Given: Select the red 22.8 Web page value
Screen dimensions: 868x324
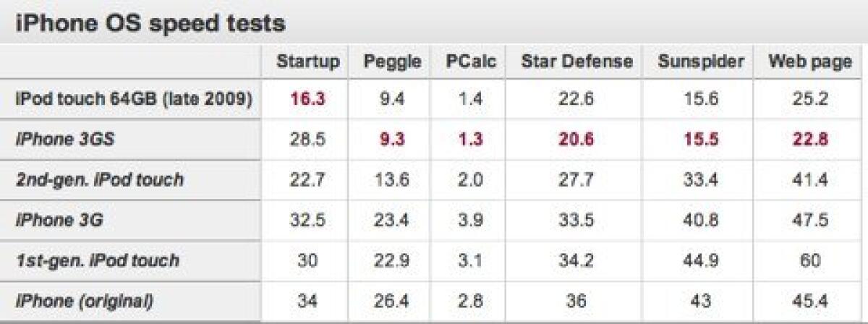Looking at the screenshot, I should point(809,140).
